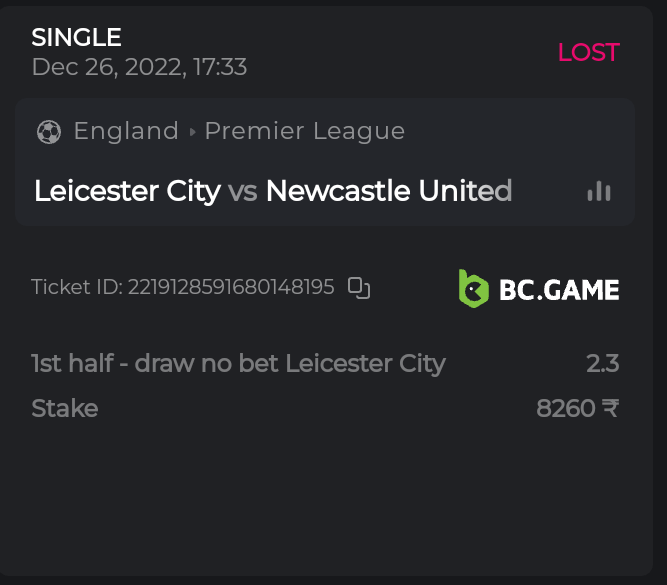Click the 1st half draw no bet selection
667x585 pixels.
point(238,363)
